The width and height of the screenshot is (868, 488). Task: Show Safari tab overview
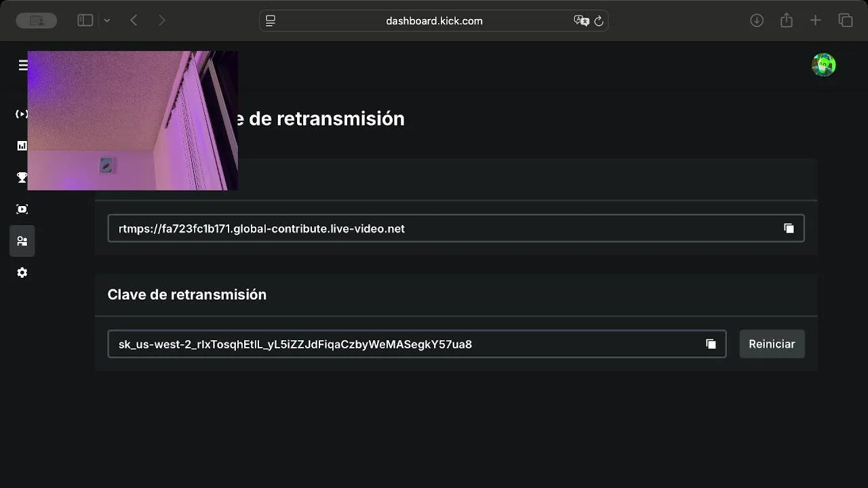coord(846,20)
